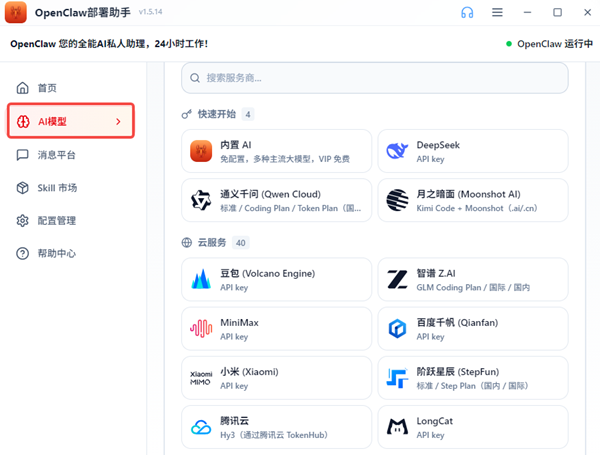Viewport: 600px width, 455px height.
Task: Click the 快速开始 section heading
Action: click(x=217, y=114)
